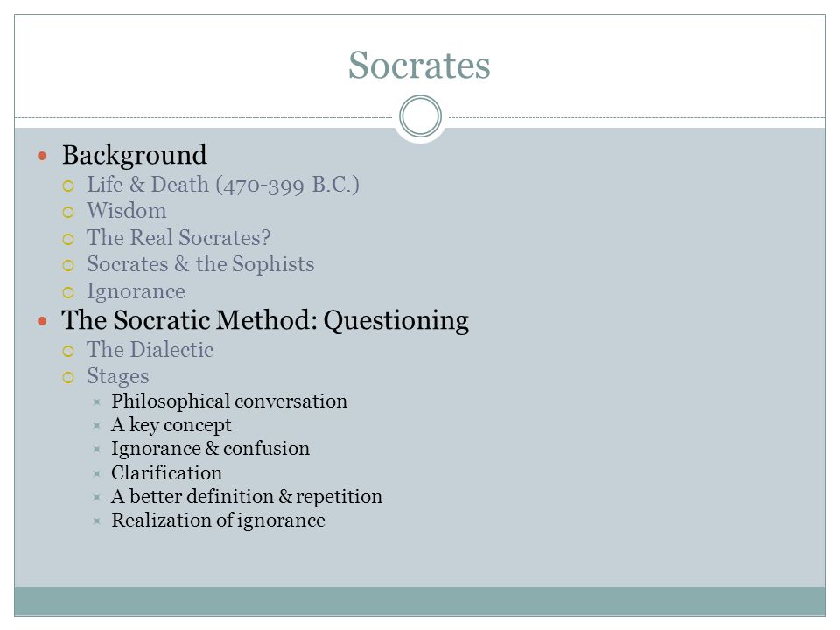Image resolution: width=840 pixels, height=630 pixels.
Task: Select the Wisdom sub-item
Action: pos(127,211)
